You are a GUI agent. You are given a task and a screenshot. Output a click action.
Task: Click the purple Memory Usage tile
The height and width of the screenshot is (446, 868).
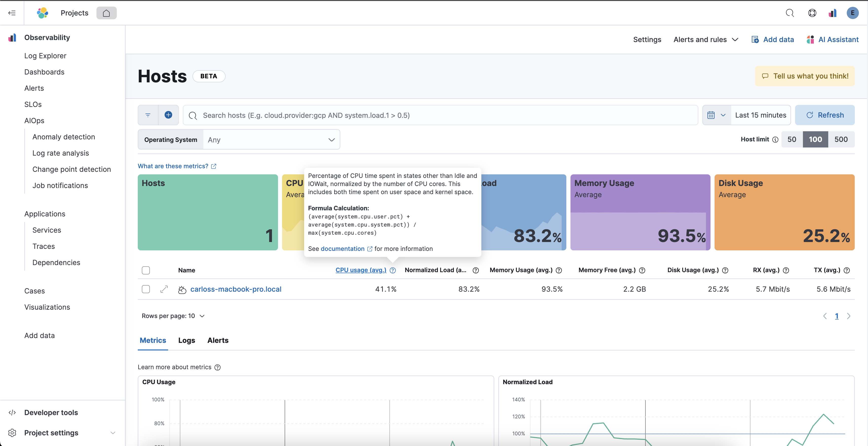click(640, 212)
